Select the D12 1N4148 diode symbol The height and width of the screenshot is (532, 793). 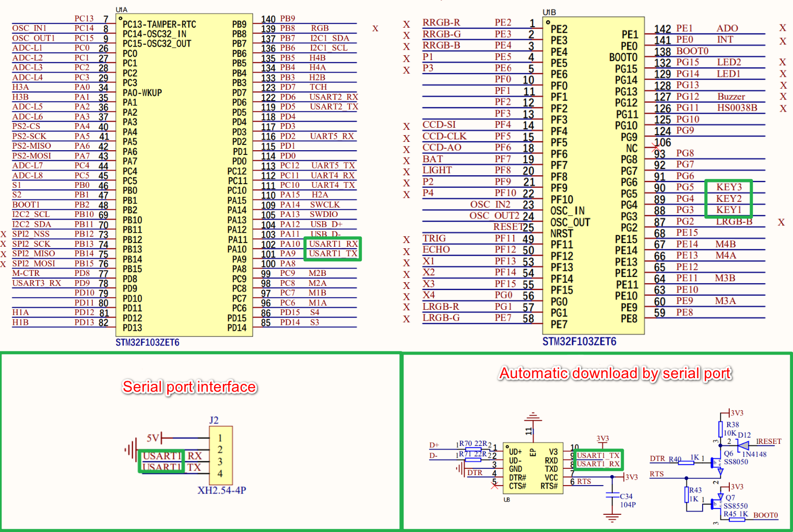tap(742, 445)
